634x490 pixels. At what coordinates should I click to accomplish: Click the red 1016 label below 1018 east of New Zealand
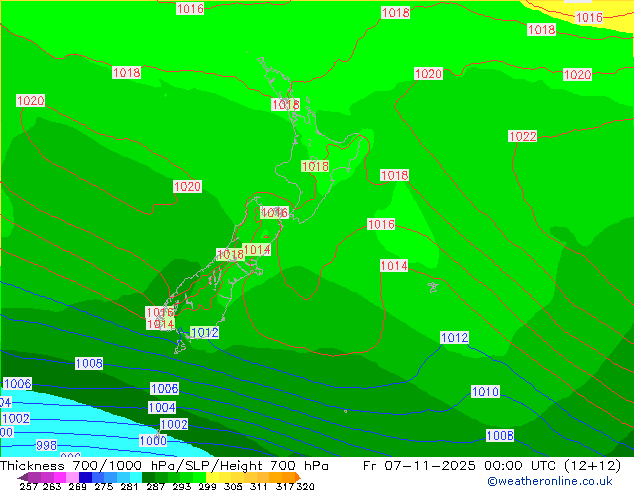pos(381,224)
